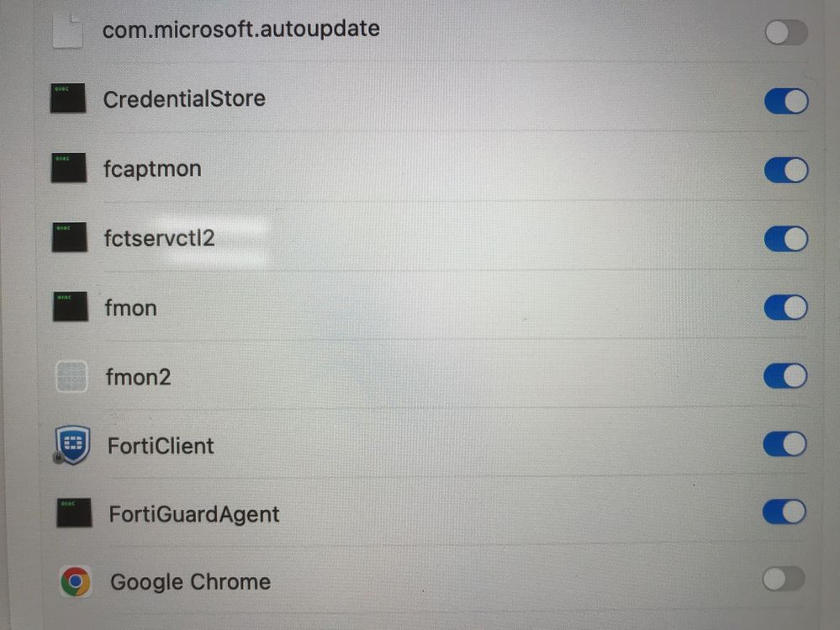Click the fmon2 placeholder app icon
This screenshot has height=630, width=840.
click(x=71, y=376)
